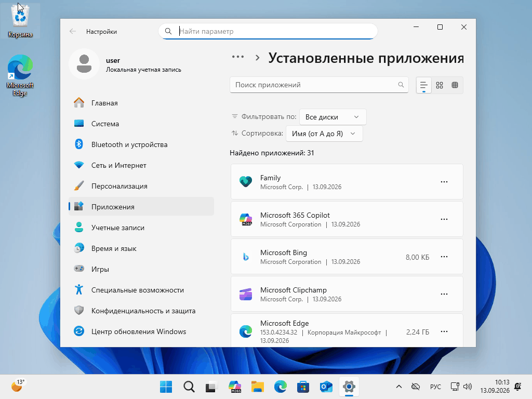This screenshot has height=399, width=532.
Task: Click the Microsoft Edge icon in app list
Action: pos(246,331)
